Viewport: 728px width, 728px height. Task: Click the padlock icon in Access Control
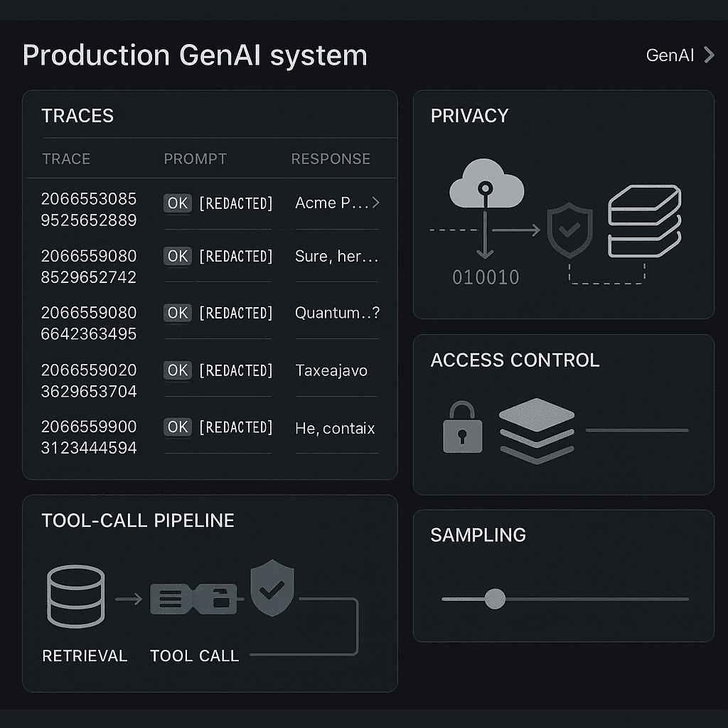click(x=462, y=427)
